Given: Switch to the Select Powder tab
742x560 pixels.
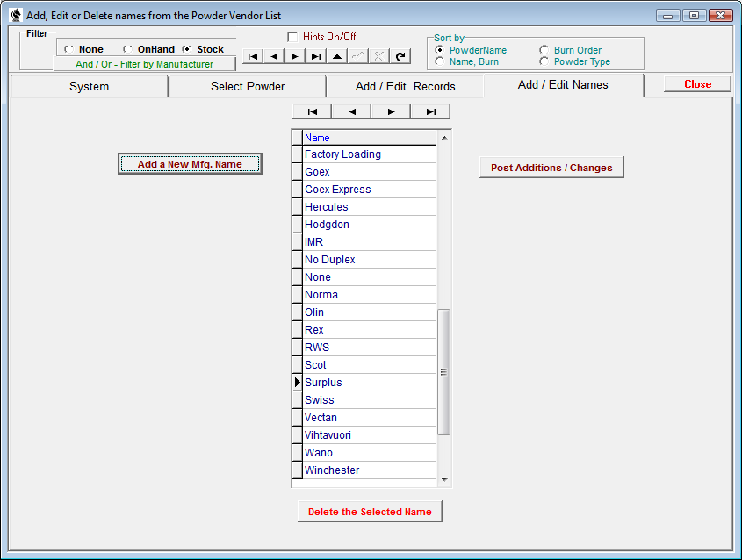Looking at the screenshot, I should 248,87.
